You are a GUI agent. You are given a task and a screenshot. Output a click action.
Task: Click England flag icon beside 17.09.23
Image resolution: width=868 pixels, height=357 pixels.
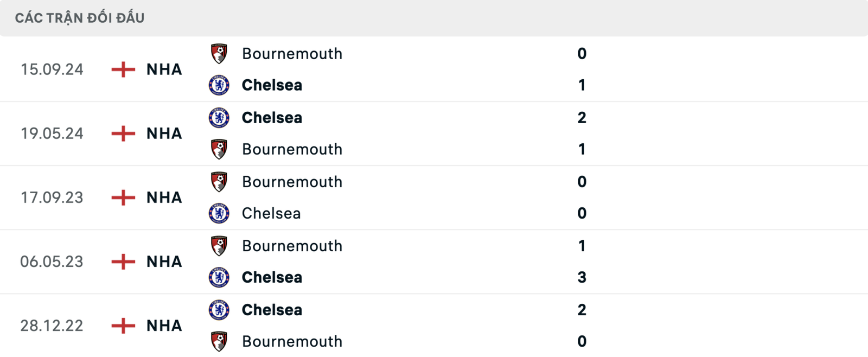click(x=123, y=197)
